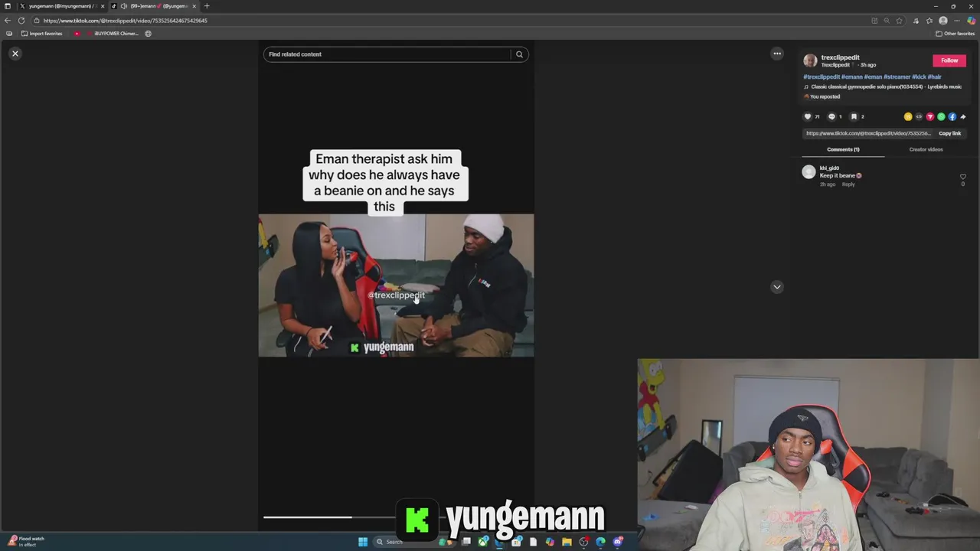Click Copy link button

949,133
